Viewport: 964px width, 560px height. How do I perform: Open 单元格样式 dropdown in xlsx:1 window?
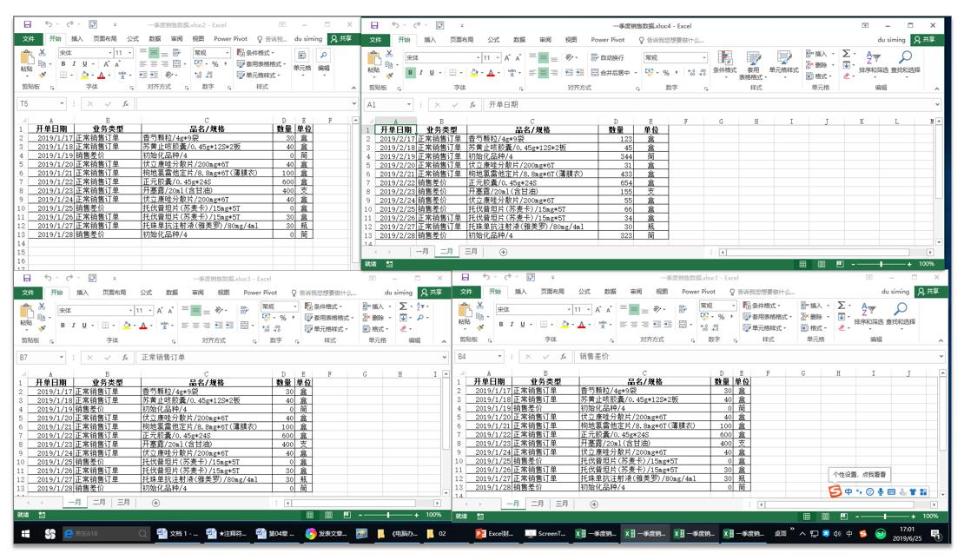tap(767, 328)
